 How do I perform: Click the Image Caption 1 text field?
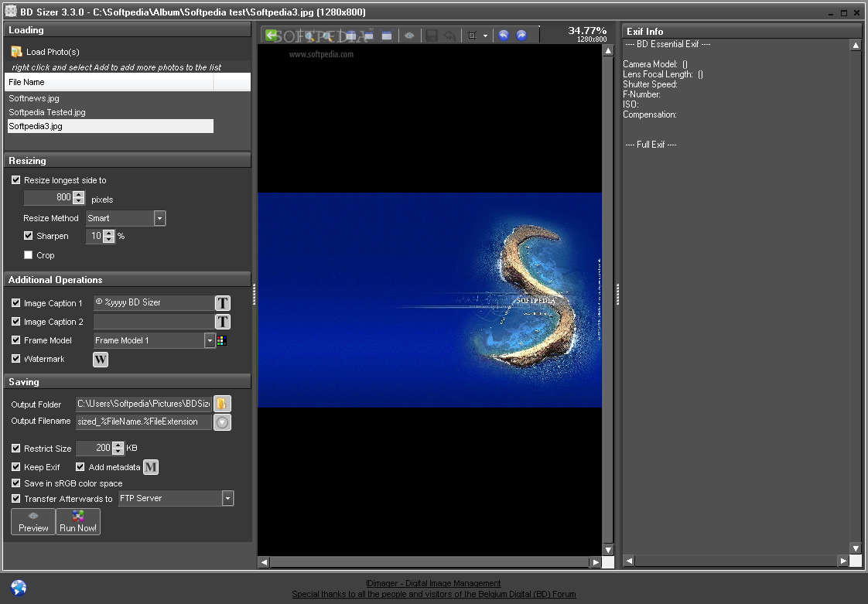coord(153,303)
